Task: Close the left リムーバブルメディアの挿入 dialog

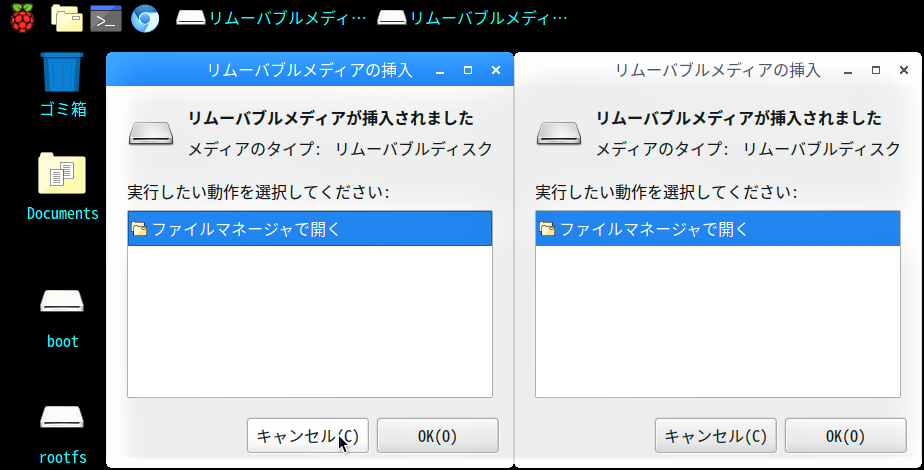Action: 496,71
